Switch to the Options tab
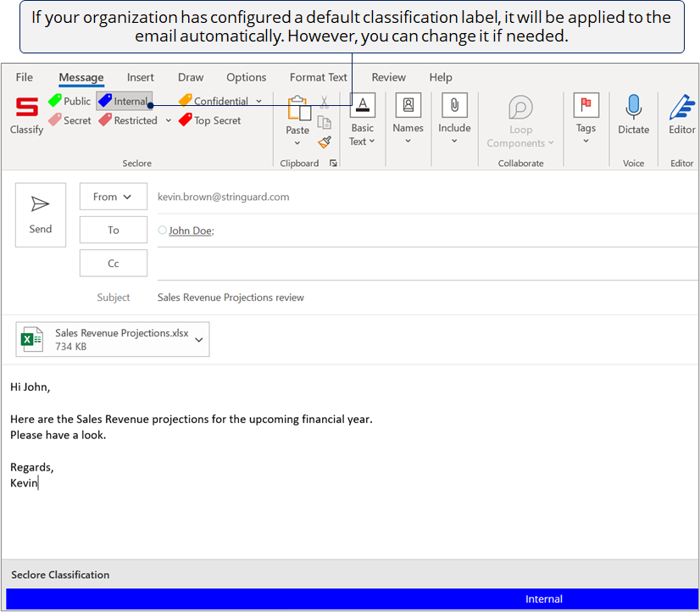 (247, 77)
